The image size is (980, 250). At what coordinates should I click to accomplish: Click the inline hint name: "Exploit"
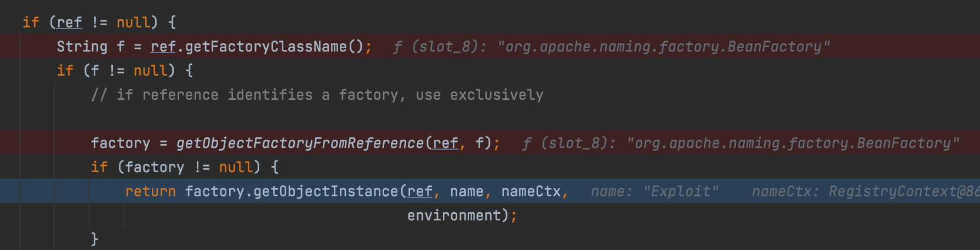click(x=654, y=191)
